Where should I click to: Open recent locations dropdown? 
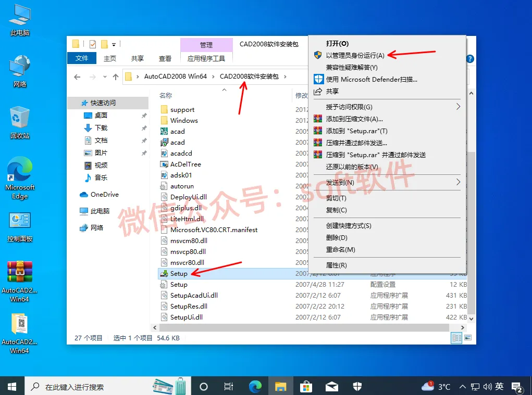coord(105,77)
